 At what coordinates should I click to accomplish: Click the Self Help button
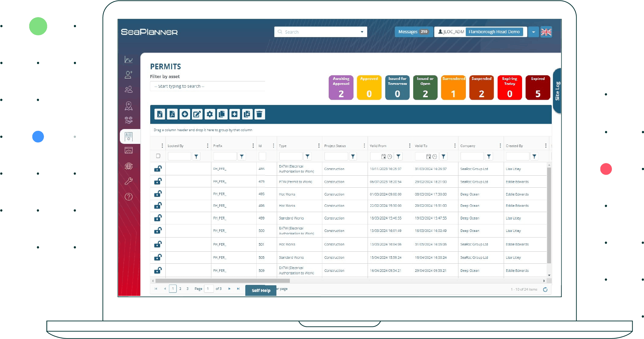tap(261, 291)
